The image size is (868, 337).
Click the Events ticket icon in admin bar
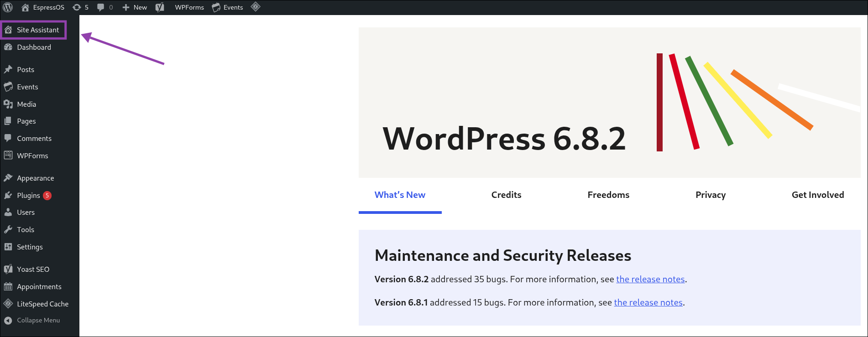216,7
